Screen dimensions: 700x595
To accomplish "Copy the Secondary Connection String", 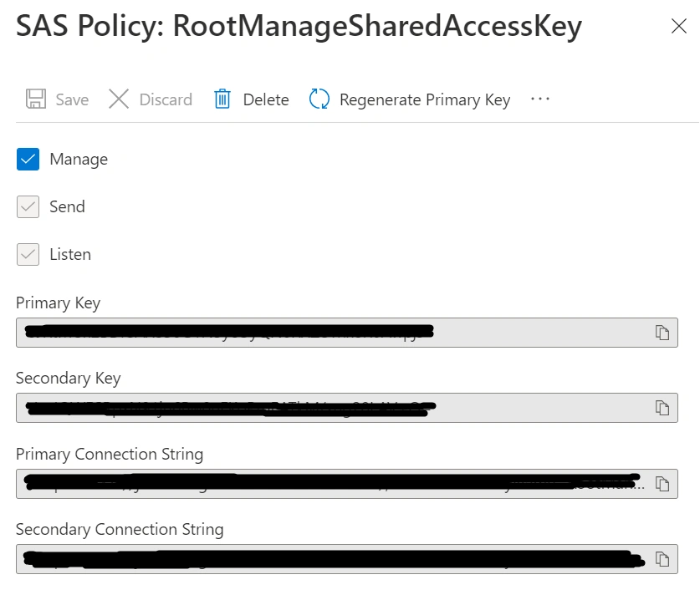I will (662, 559).
